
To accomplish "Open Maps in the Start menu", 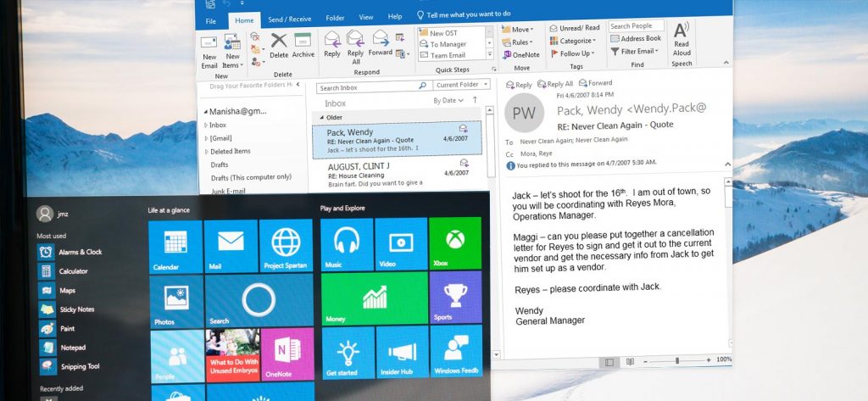I will coord(57,291).
